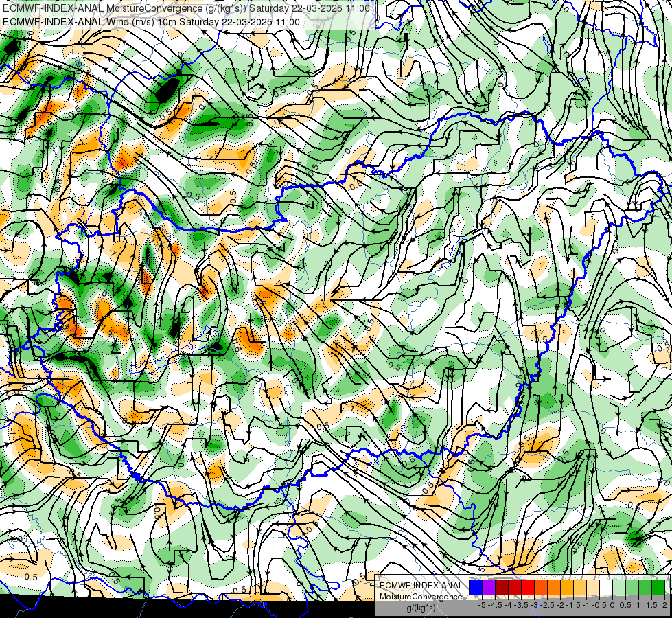Choose the pale cream legend swatch between -1 and -0.5
This screenshot has height=618, width=672.
coord(593,588)
